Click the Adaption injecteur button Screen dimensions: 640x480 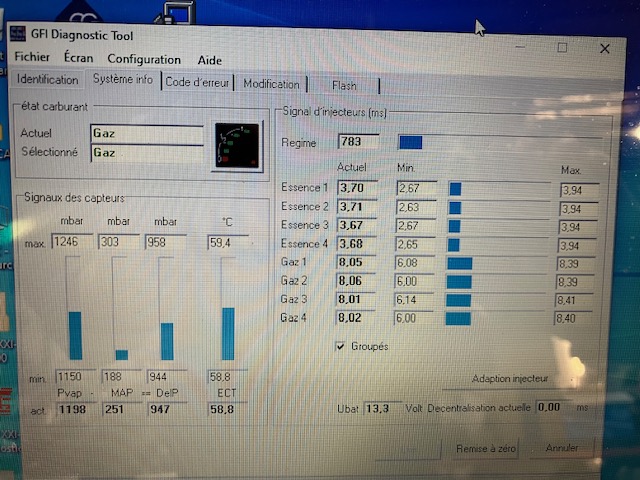point(509,379)
